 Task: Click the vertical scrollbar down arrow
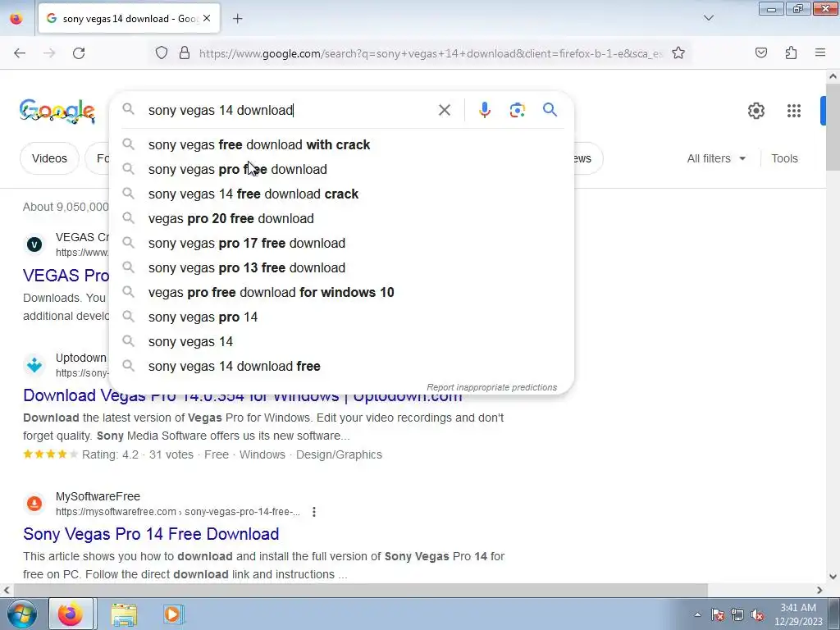coord(833,577)
